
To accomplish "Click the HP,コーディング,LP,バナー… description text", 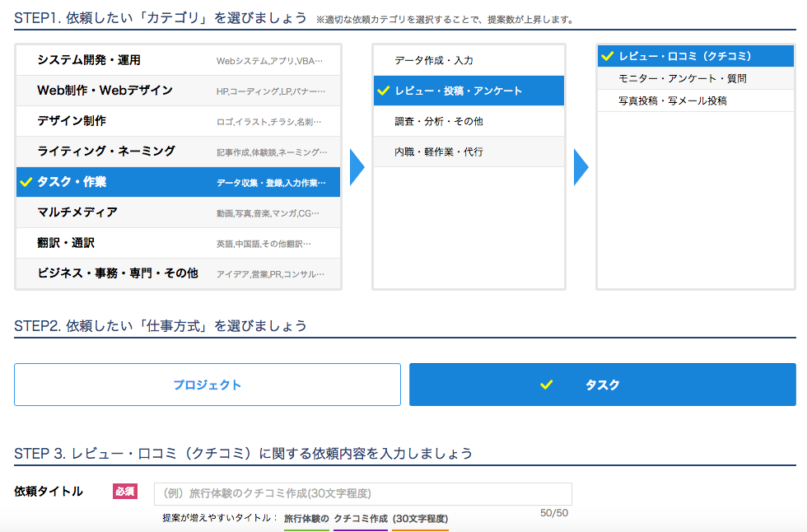I will [x=271, y=91].
